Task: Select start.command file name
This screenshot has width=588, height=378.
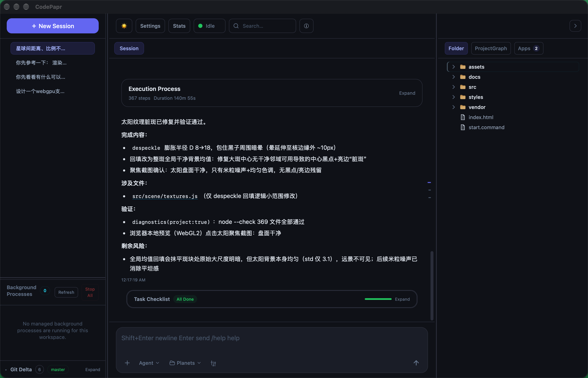Action: tap(486, 127)
